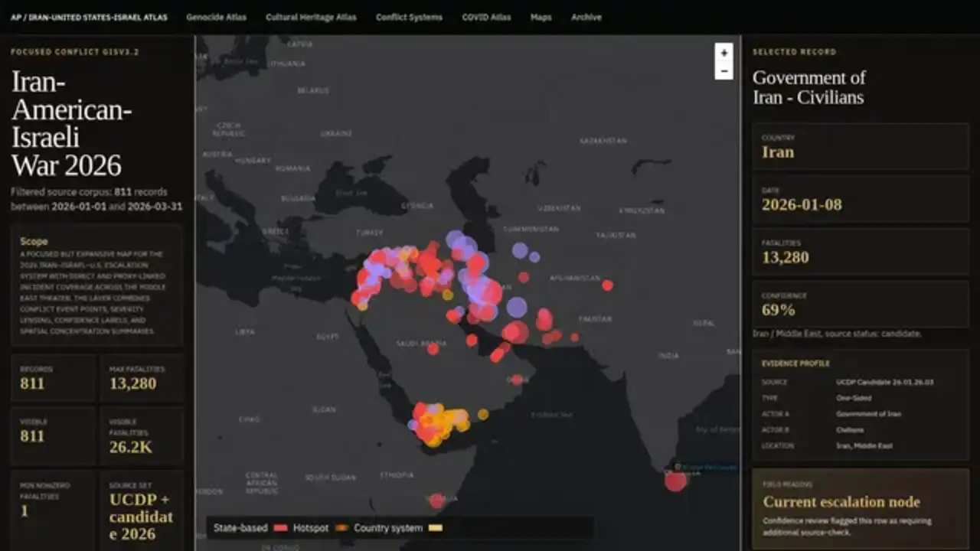Click the Iran-American-Israeli War 2026 title
The height and width of the screenshot is (551, 980).
click(71, 124)
